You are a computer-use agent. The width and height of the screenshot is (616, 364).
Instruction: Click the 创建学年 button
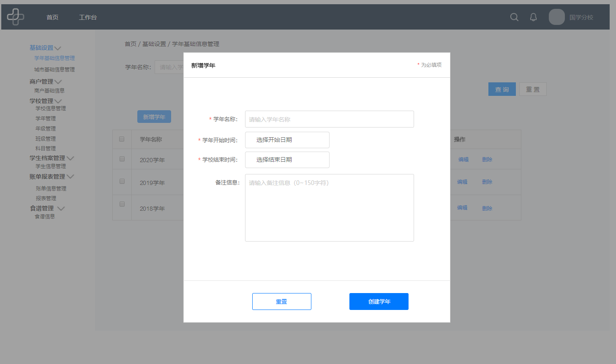tap(379, 302)
